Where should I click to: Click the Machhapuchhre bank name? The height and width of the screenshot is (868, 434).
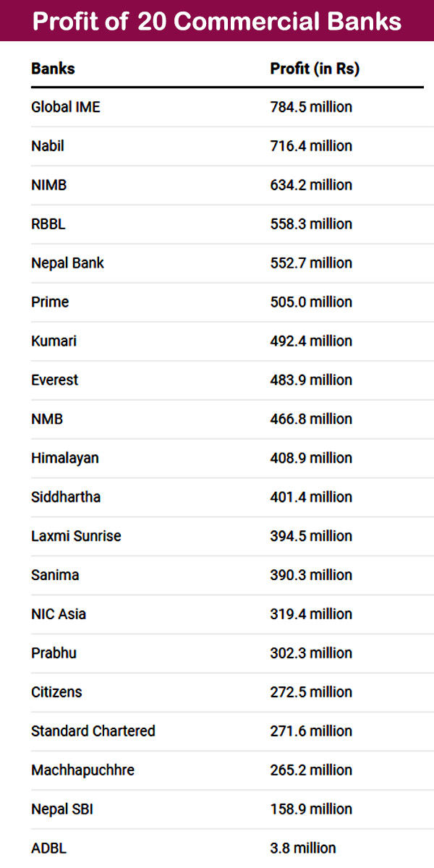pyautogui.click(x=82, y=771)
